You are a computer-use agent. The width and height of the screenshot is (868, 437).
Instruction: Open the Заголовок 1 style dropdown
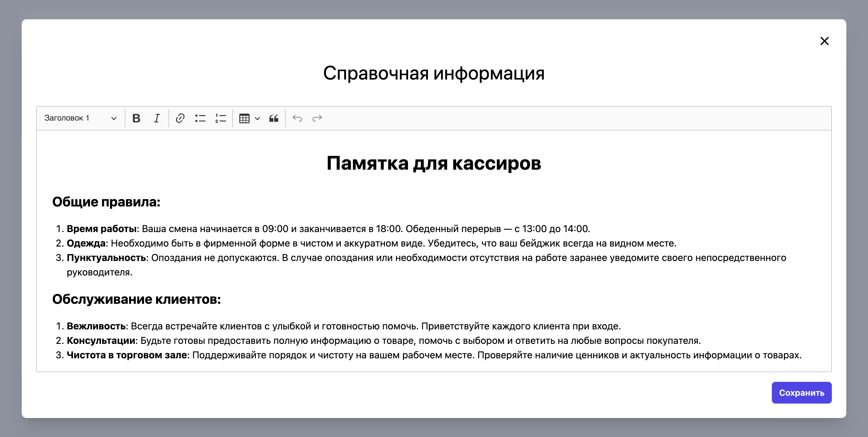(80, 118)
